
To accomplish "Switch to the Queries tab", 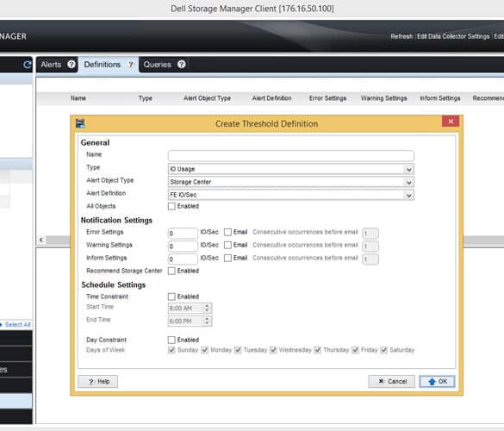I will click(x=157, y=65).
